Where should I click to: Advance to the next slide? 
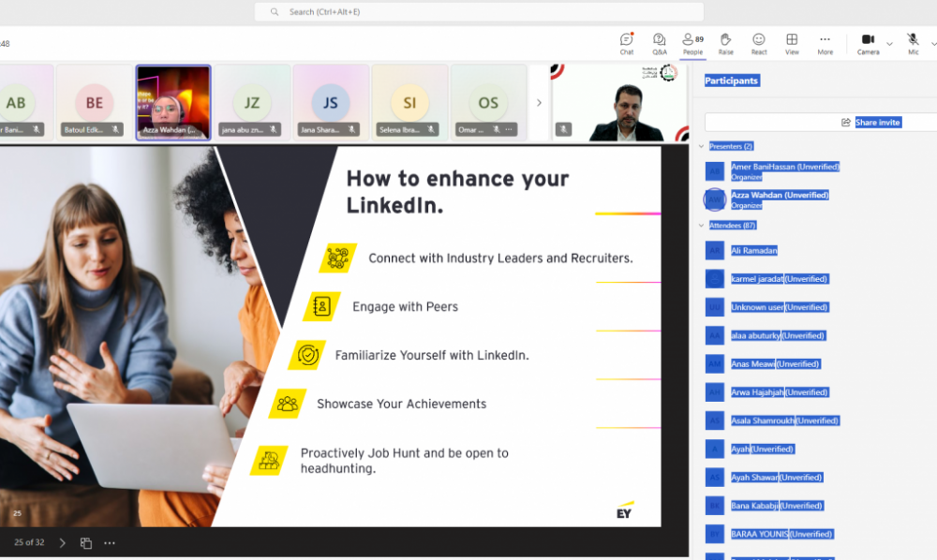(x=63, y=543)
